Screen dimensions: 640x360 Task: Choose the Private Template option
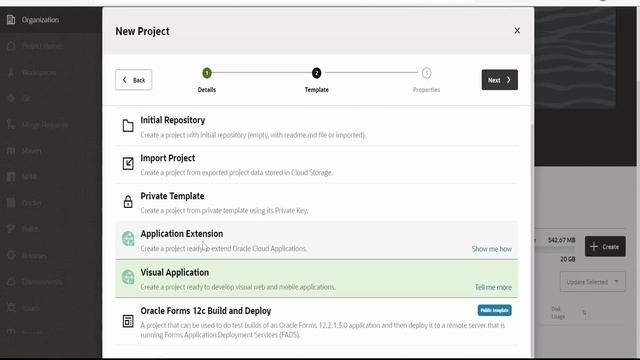pos(316,202)
